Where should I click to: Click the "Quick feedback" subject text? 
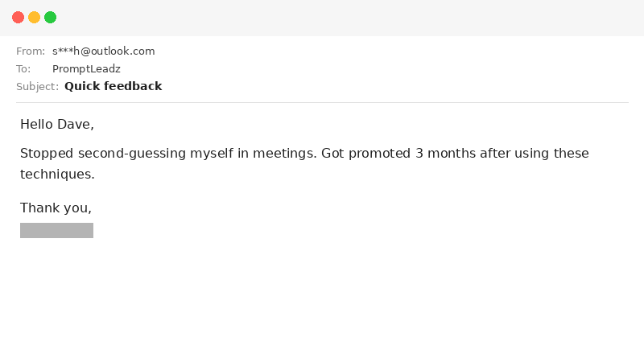coord(113,87)
